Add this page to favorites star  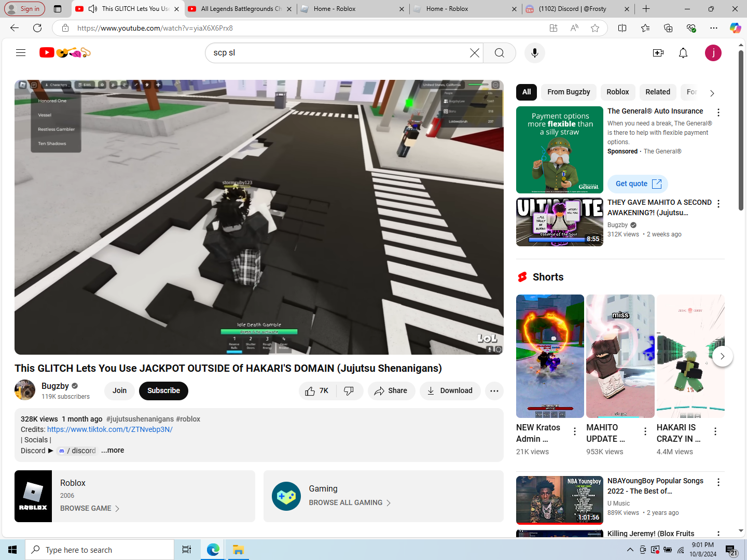(x=595, y=28)
